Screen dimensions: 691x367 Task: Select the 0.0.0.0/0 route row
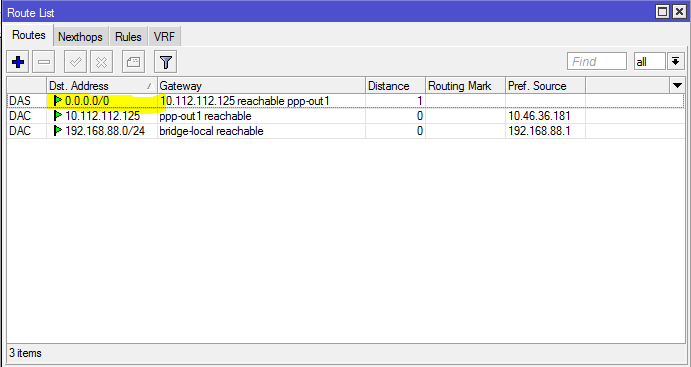pos(346,101)
